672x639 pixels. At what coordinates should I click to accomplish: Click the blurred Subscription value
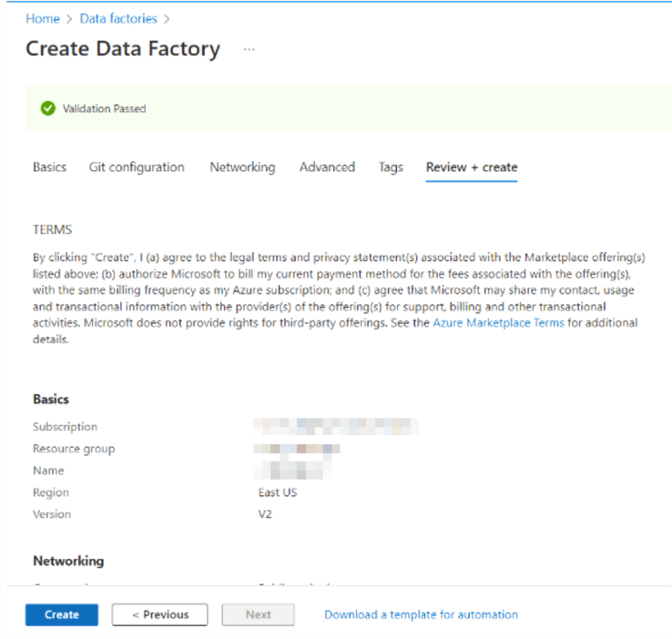pyautogui.click(x=336, y=427)
